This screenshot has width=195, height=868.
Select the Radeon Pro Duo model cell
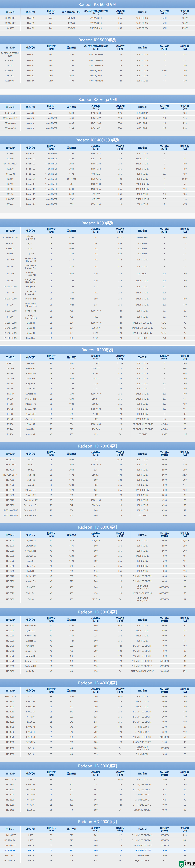(10, 238)
